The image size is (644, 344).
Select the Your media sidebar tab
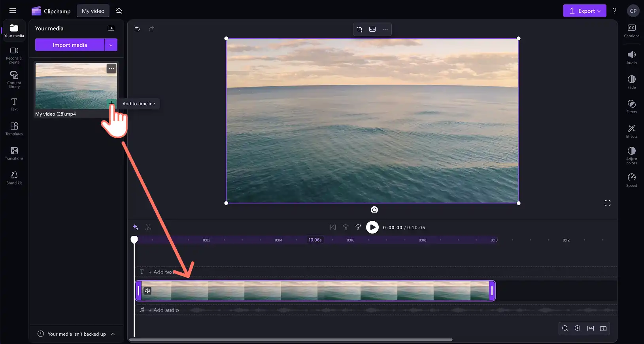pyautogui.click(x=14, y=31)
